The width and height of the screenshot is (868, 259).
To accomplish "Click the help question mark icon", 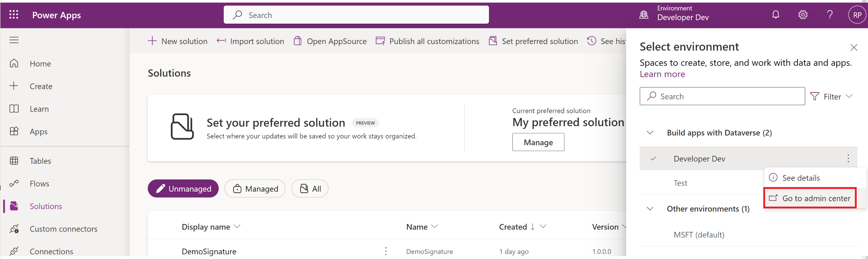I will (829, 15).
